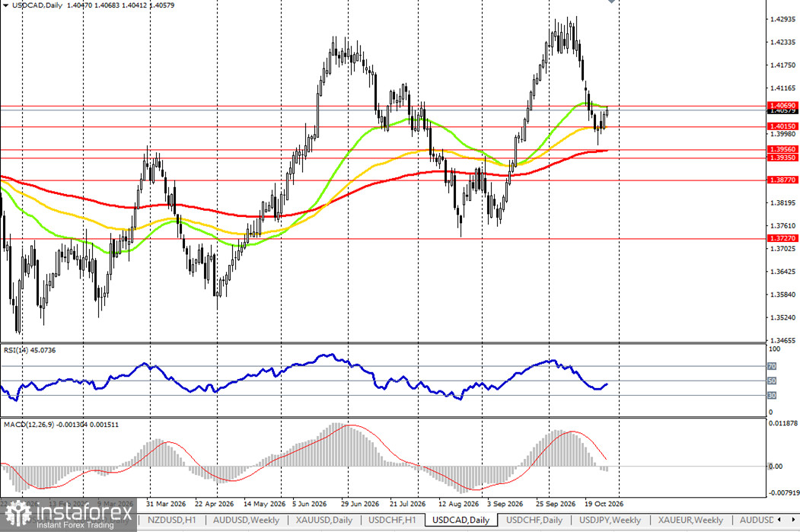
Task: Open the USDCHF,Daily chart tab
Action: coord(534,520)
